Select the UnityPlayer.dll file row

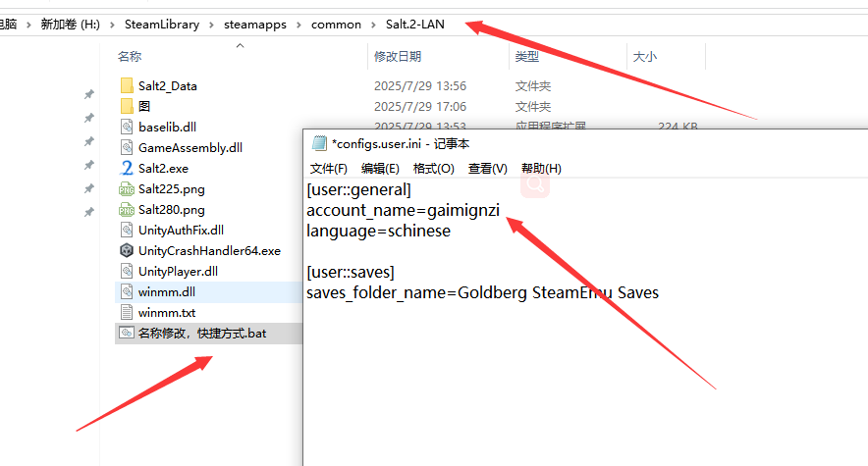178,271
